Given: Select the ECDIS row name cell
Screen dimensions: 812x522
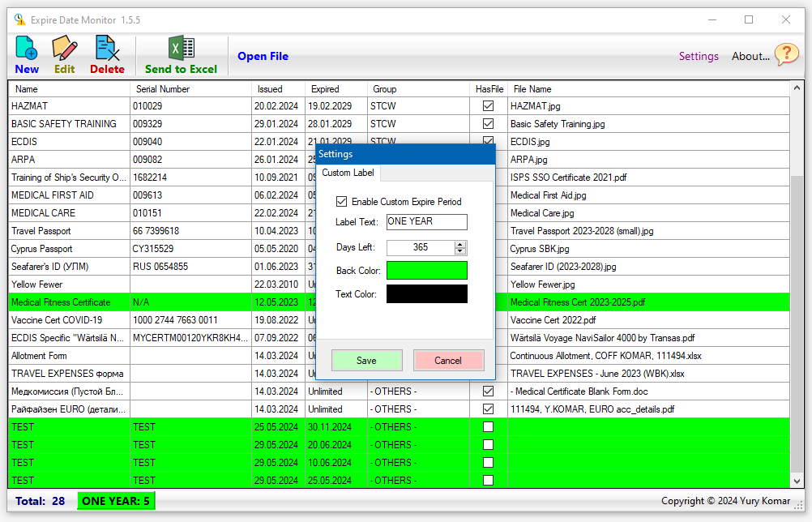Looking at the screenshot, I should click(x=69, y=141).
